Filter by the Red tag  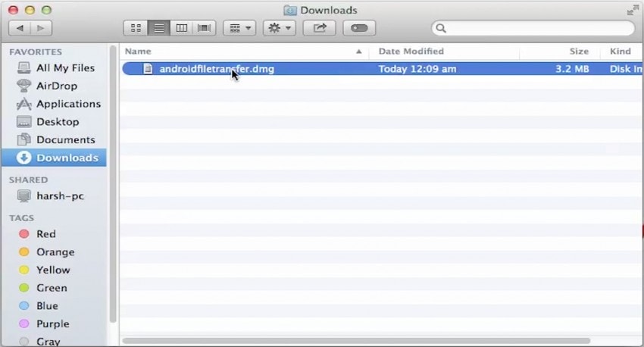[x=55, y=234]
